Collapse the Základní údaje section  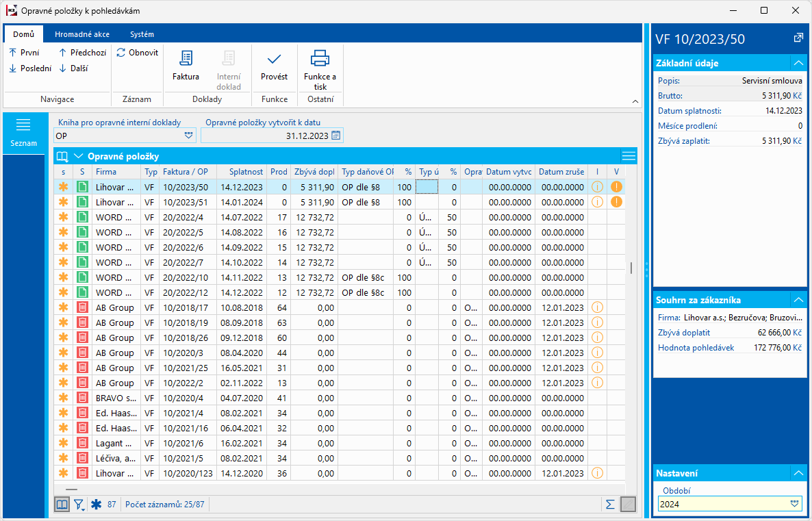pos(798,63)
